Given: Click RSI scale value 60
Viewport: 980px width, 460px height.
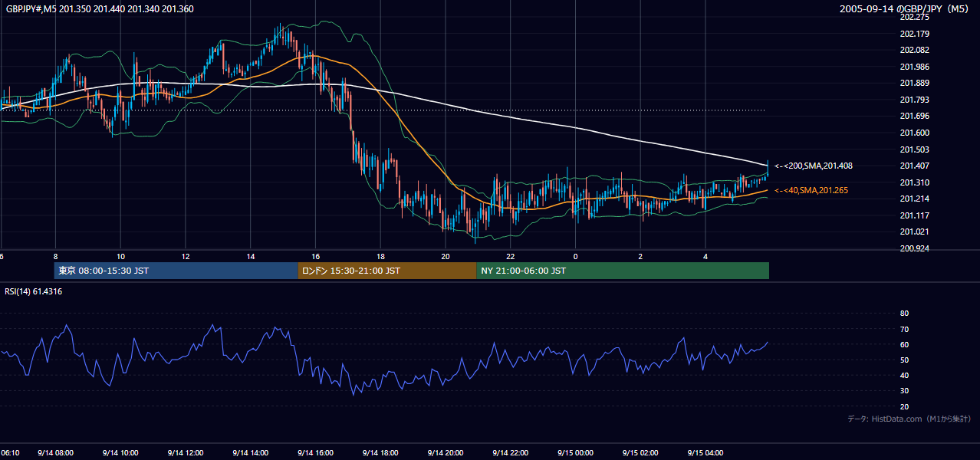Looking at the screenshot, I should pos(904,344).
